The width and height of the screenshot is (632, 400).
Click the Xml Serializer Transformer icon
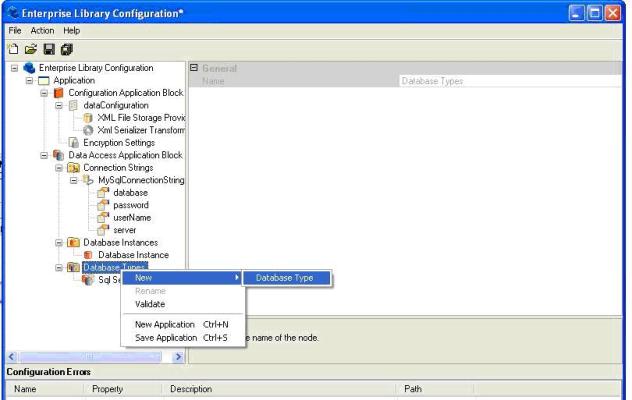88,130
